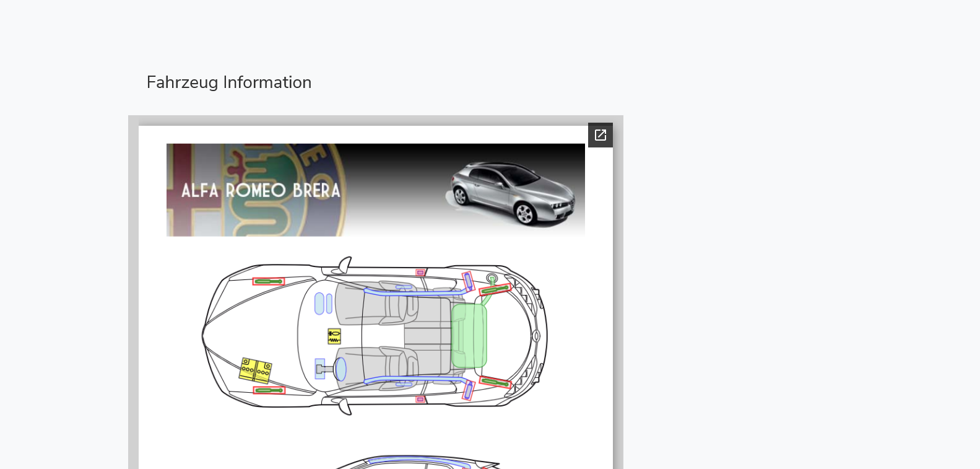Image resolution: width=980 pixels, height=469 pixels.
Task: Open the document in a new window
Action: [x=600, y=135]
